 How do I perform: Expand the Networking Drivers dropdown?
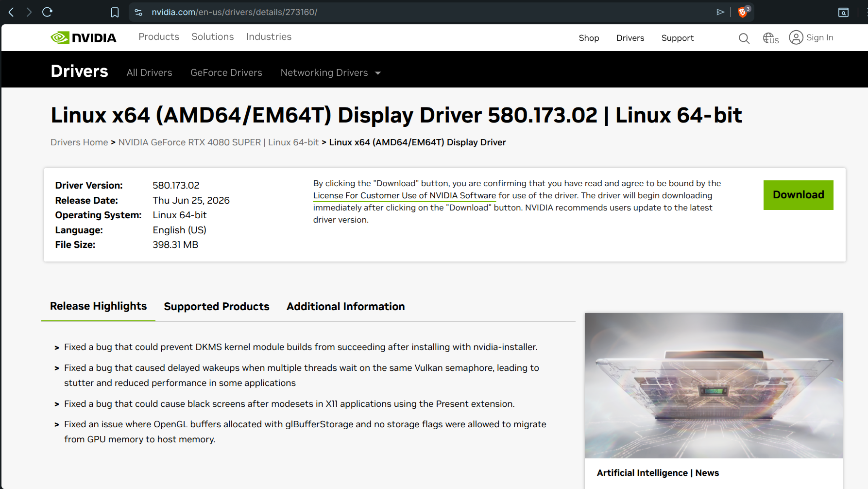(330, 72)
